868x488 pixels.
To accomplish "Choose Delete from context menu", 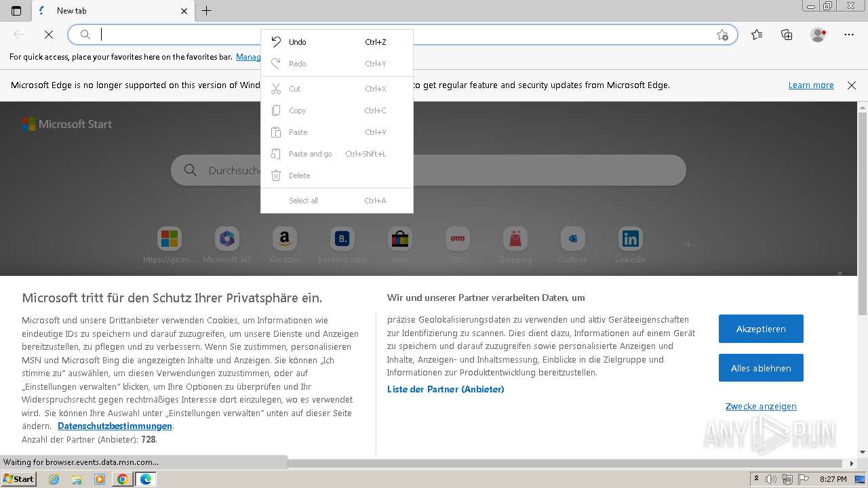I will coord(337,176).
